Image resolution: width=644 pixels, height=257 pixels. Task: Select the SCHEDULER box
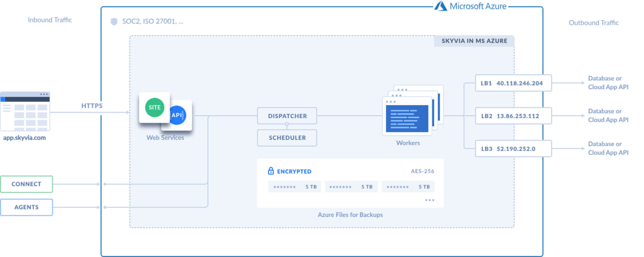coord(287,138)
